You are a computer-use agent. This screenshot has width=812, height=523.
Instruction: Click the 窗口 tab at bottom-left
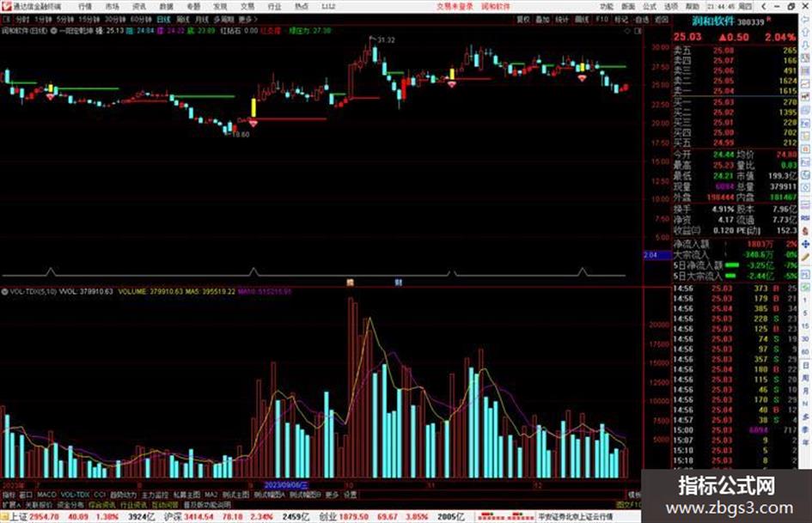(26, 495)
